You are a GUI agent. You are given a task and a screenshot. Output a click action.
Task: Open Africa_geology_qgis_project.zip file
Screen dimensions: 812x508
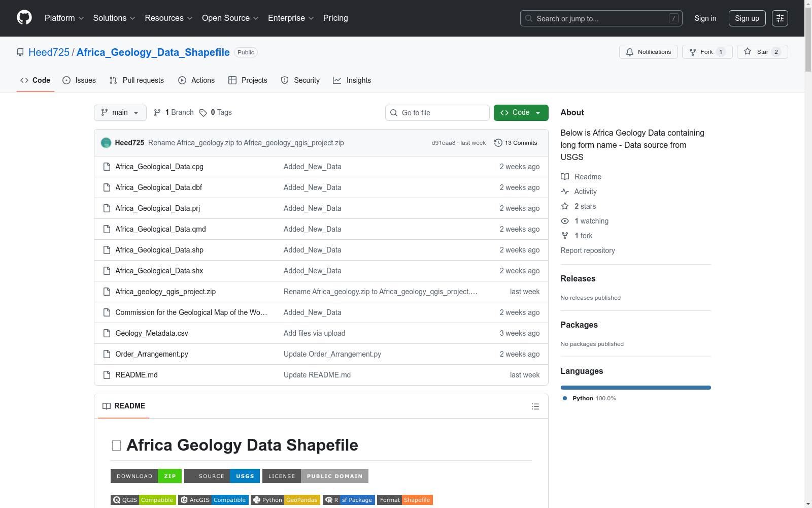coord(165,292)
